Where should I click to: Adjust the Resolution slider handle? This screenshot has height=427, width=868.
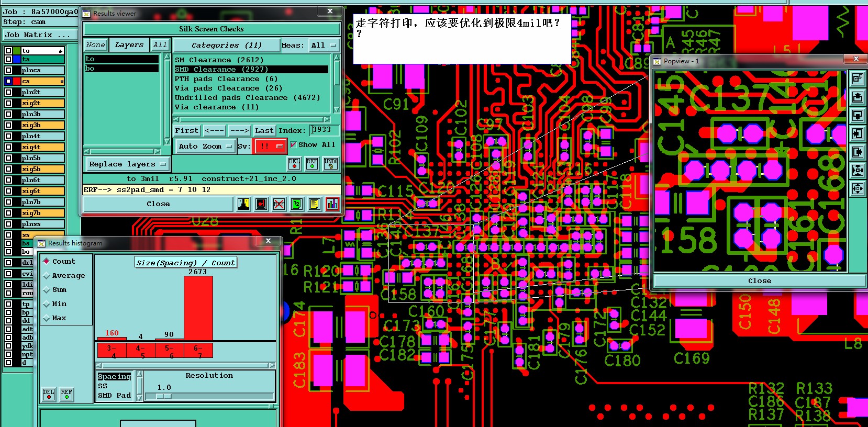[x=164, y=396]
